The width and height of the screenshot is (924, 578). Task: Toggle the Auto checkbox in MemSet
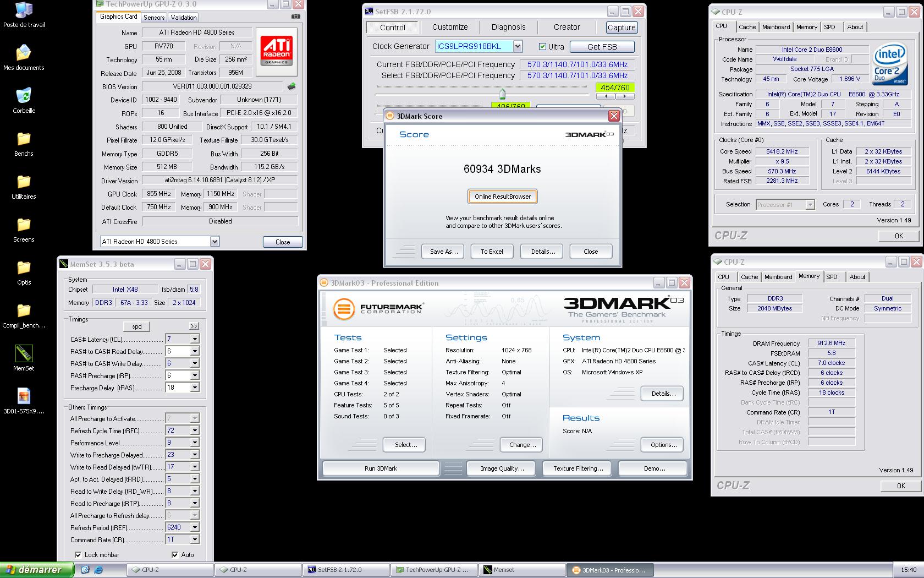point(175,555)
